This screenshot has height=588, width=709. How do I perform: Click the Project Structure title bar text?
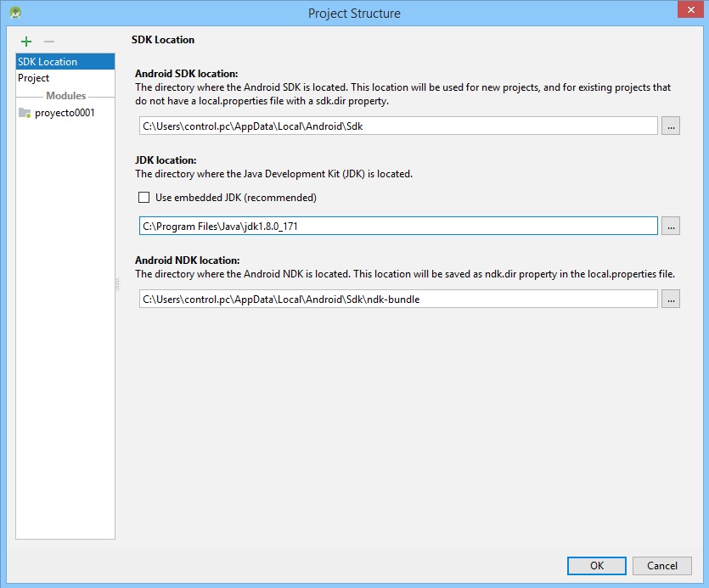pyautogui.click(x=354, y=13)
